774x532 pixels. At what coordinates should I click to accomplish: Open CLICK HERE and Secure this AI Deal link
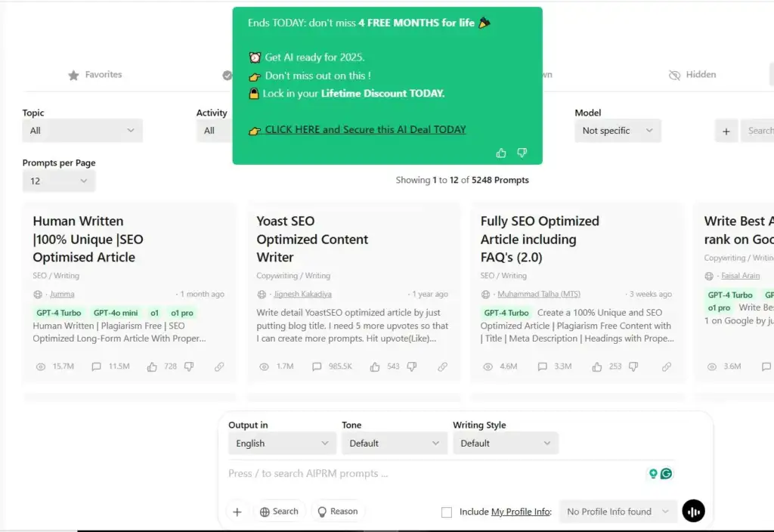pyautogui.click(x=365, y=129)
